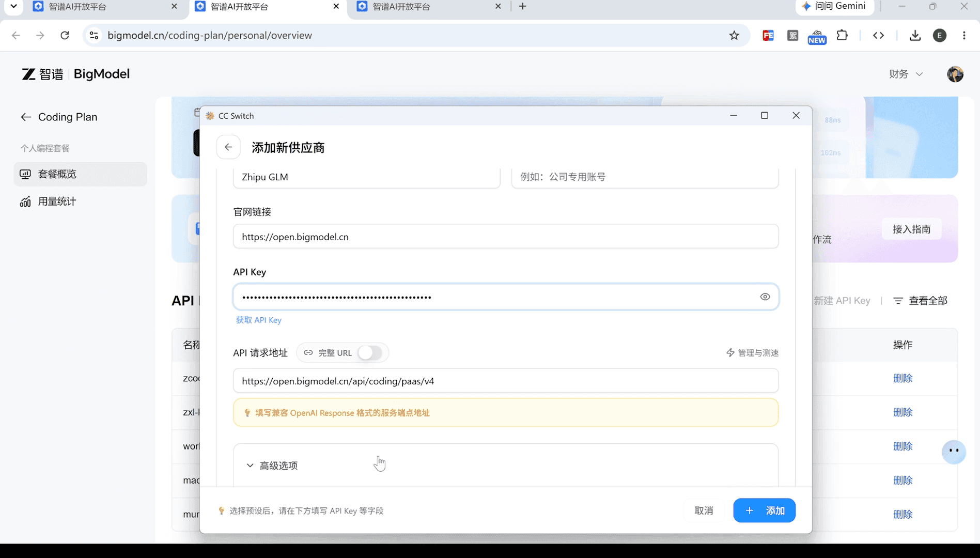Click the 智谱 BigModel logo
Viewport: 980px width, 558px height.
[x=75, y=74]
